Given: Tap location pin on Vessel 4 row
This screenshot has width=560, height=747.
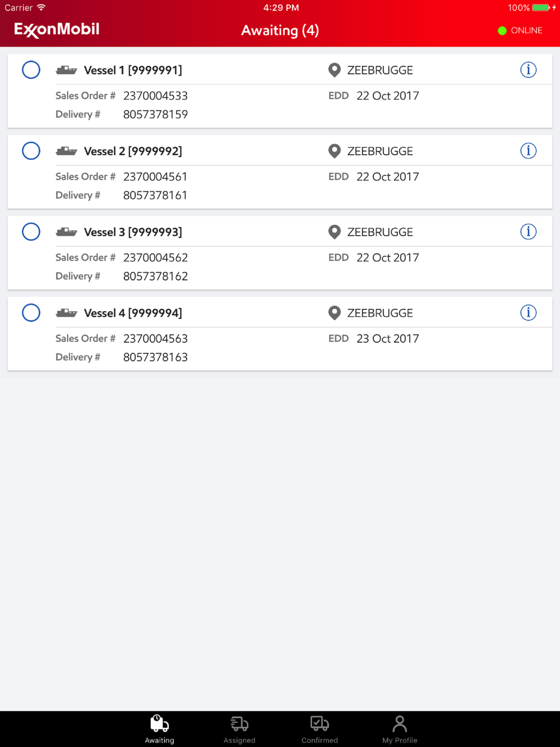Looking at the screenshot, I should tap(334, 313).
